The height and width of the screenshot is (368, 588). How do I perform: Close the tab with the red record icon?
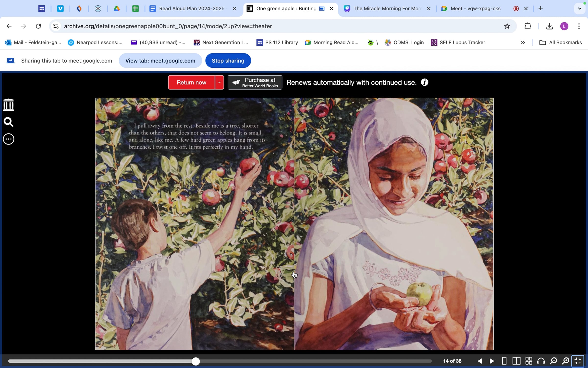coord(526,9)
